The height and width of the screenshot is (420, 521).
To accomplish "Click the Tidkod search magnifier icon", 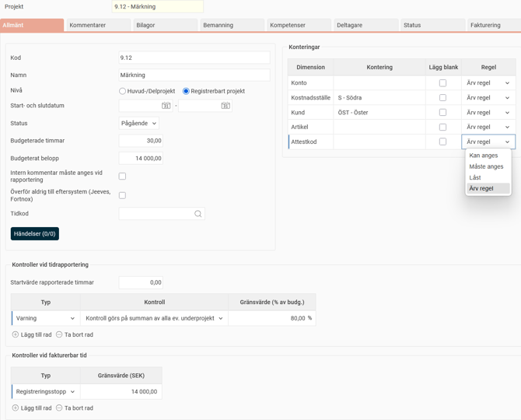I will coord(198,214).
